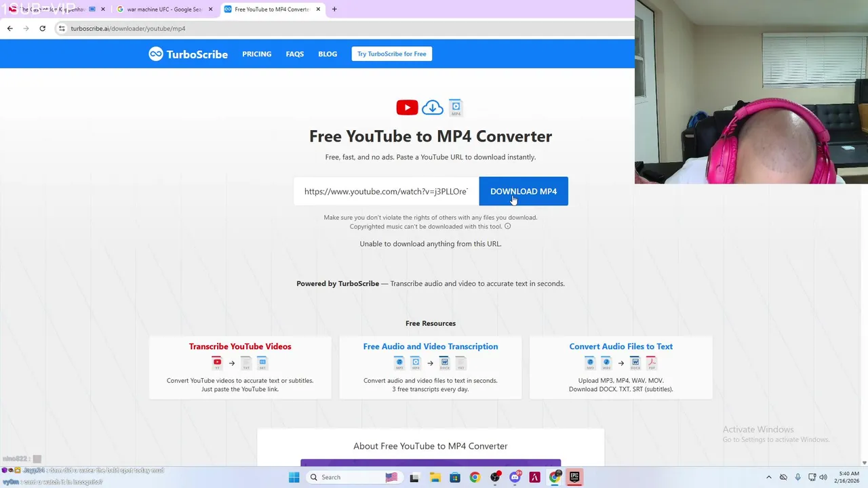Close the Free YouTube to MP4 Converter tab

click(318, 9)
